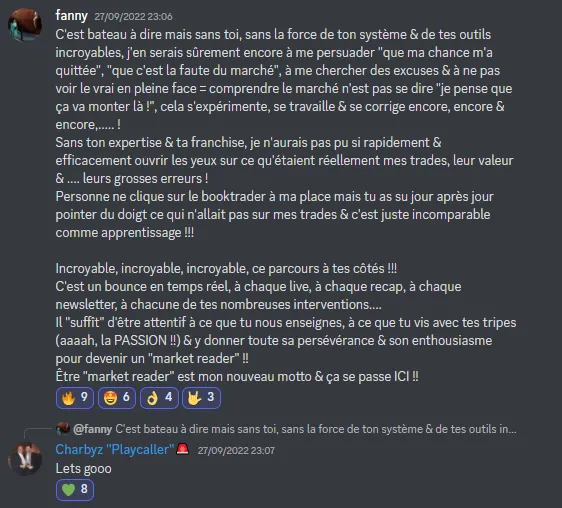Add to the rock-on hand reaction
The width and height of the screenshot is (562, 508).
pos(201,398)
